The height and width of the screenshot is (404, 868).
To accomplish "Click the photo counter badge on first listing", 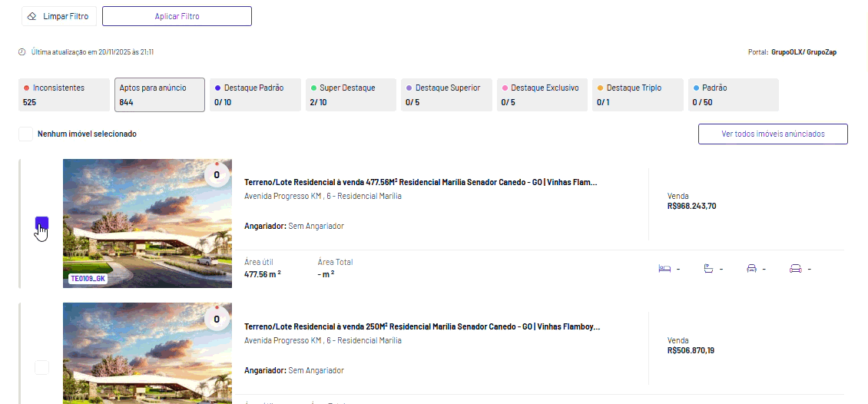I will (217, 174).
